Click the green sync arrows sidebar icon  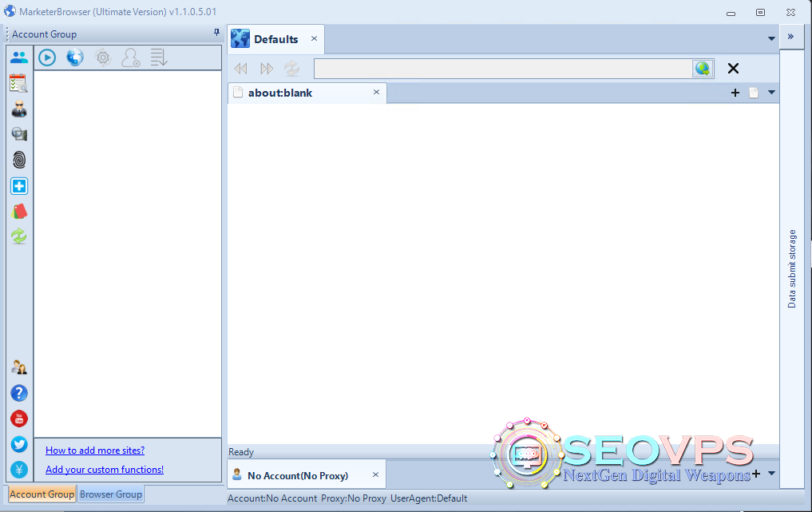click(19, 236)
